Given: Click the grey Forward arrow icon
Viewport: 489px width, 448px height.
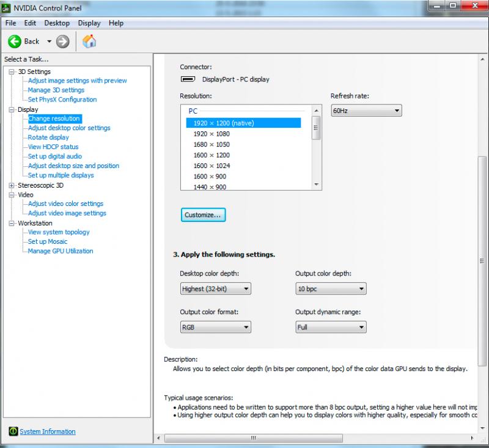Looking at the screenshot, I should point(63,42).
